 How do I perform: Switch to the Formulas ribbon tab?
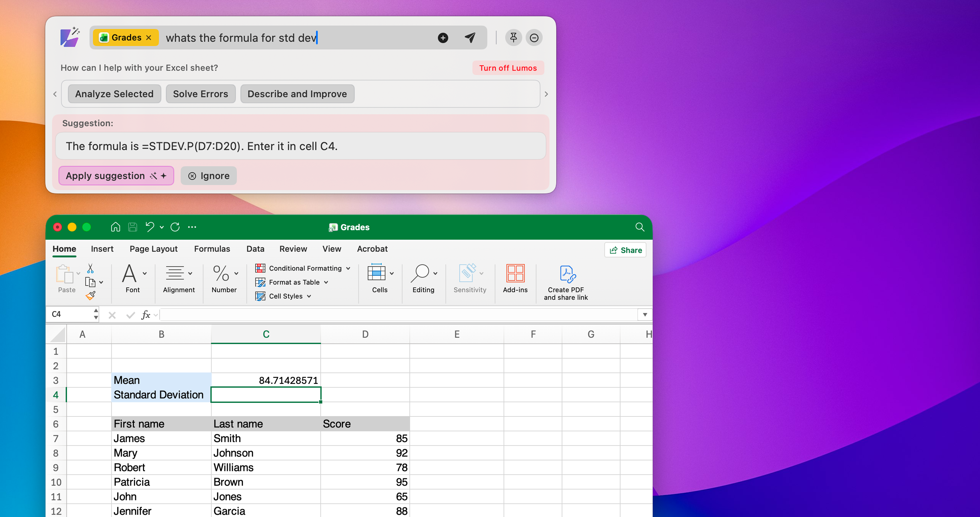pyautogui.click(x=212, y=249)
